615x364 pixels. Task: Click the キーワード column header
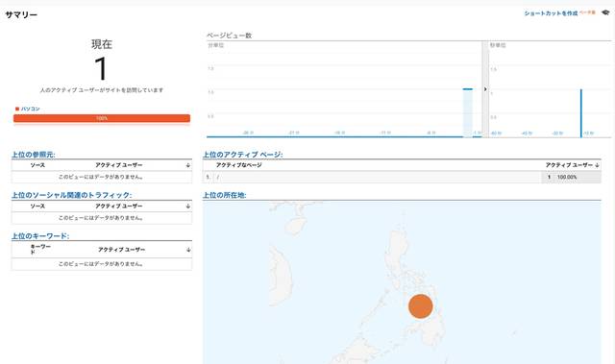point(40,249)
